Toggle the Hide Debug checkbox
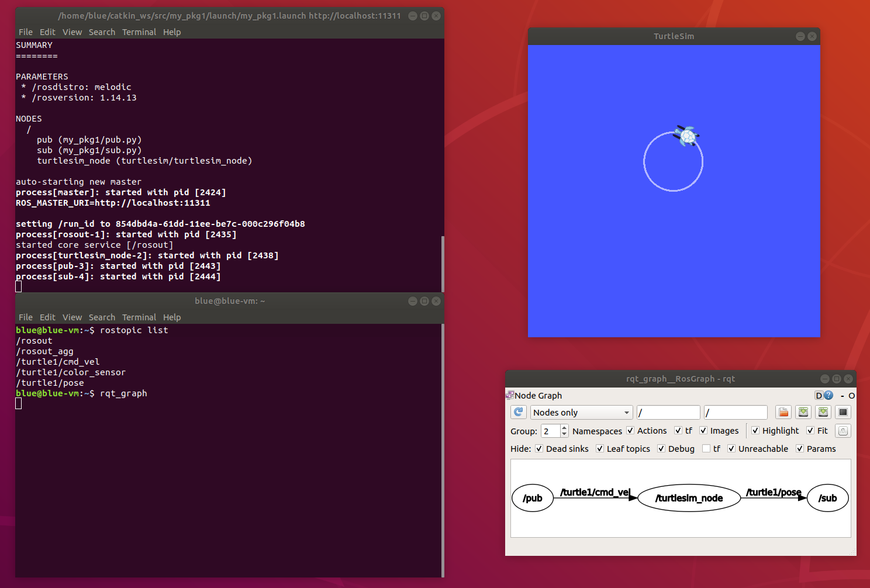870x588 pixels. [661, 448]
